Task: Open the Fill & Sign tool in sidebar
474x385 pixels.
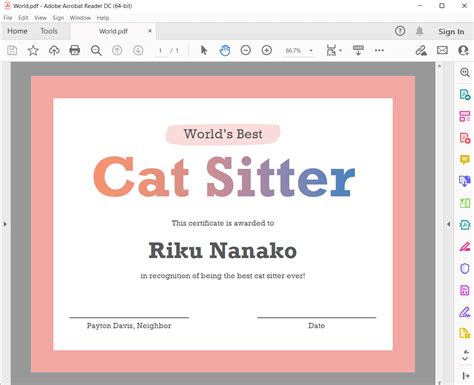Action: 465,312
